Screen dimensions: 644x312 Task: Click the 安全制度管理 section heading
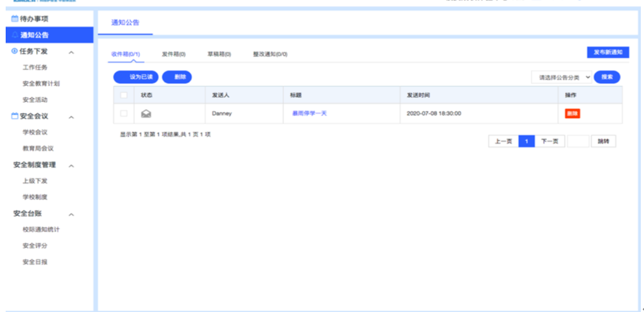point(35,165)
